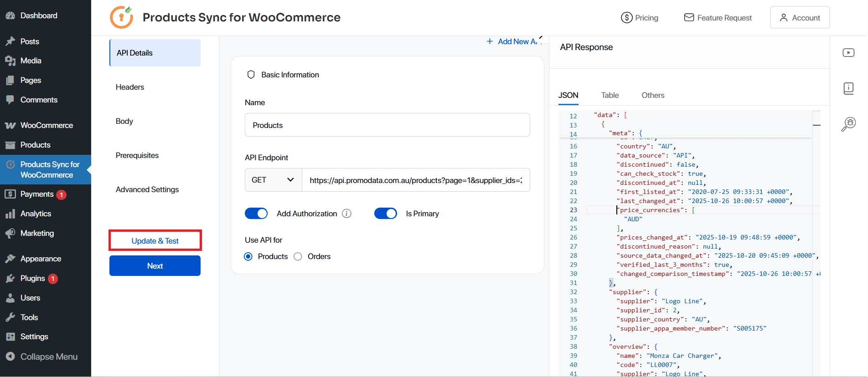868x377 pixels.
Task: Click the debug magnifier bug icon
Action: pyautogui.click(x=848, y=124)
